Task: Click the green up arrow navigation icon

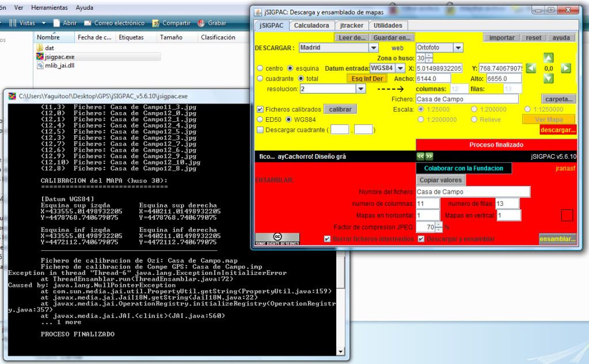Action: 548,58
